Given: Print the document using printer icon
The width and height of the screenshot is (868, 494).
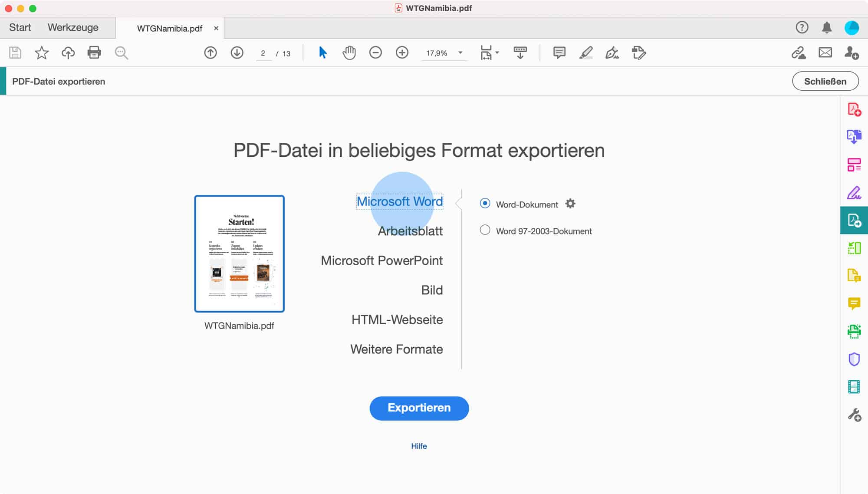Looking at the screenshot, I should pos(94,53).
